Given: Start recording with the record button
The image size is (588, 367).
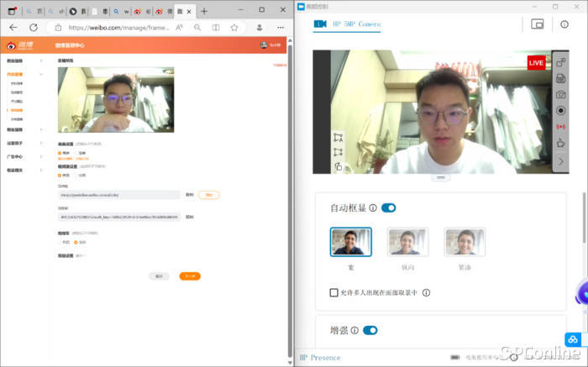Looking at the screenshot, I should tap(560, 111).
